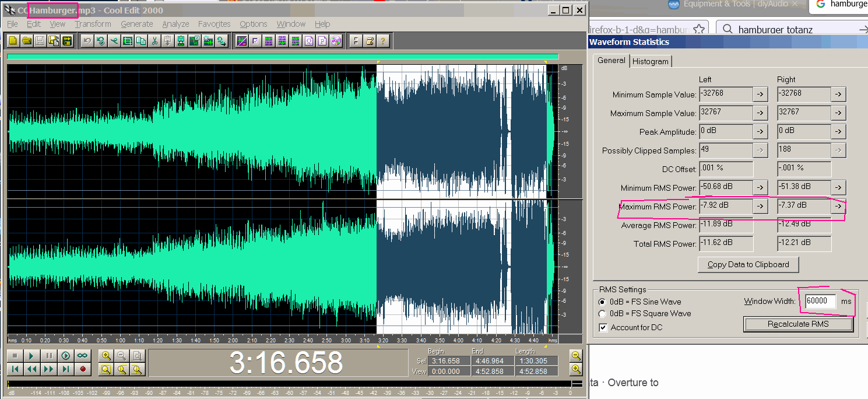The height and width of the screenshot is (399, 868).
Task: Click the scroll script toolbar icon
Action: click(x=369, y=41)
